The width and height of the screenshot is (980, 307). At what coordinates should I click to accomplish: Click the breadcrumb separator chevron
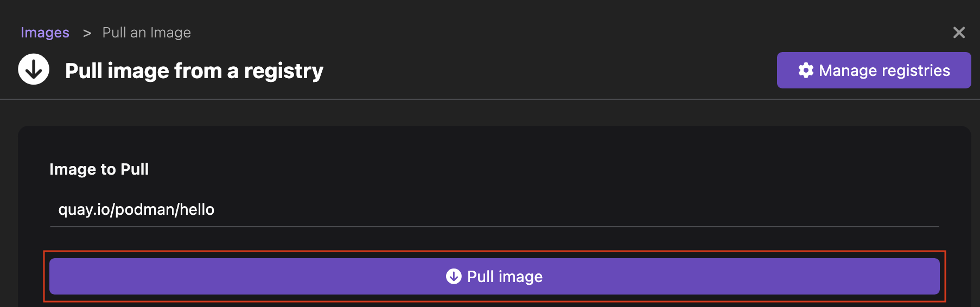pyautogui.click(x=87, y=33)
